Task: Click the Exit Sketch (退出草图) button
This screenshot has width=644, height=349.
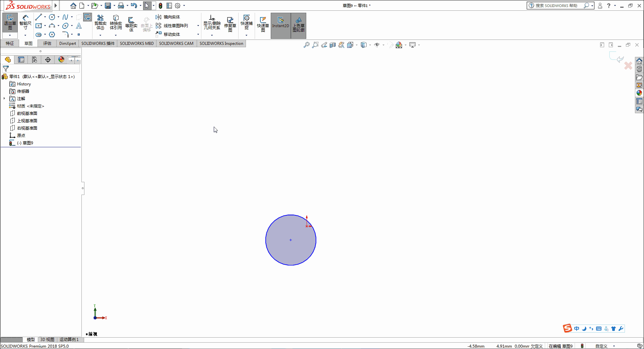Action: coord(10,22)
